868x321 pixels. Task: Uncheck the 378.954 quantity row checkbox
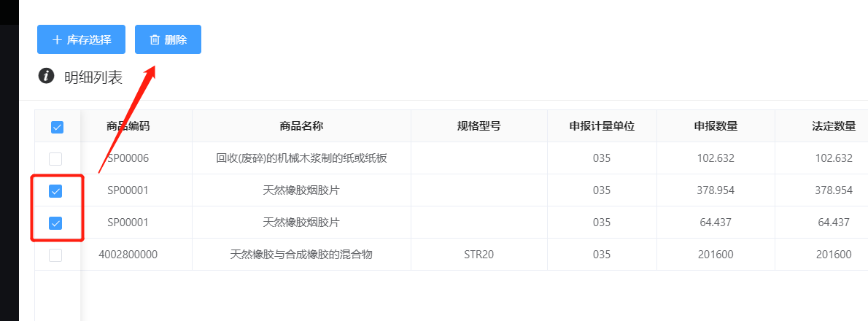click(55, 191)
